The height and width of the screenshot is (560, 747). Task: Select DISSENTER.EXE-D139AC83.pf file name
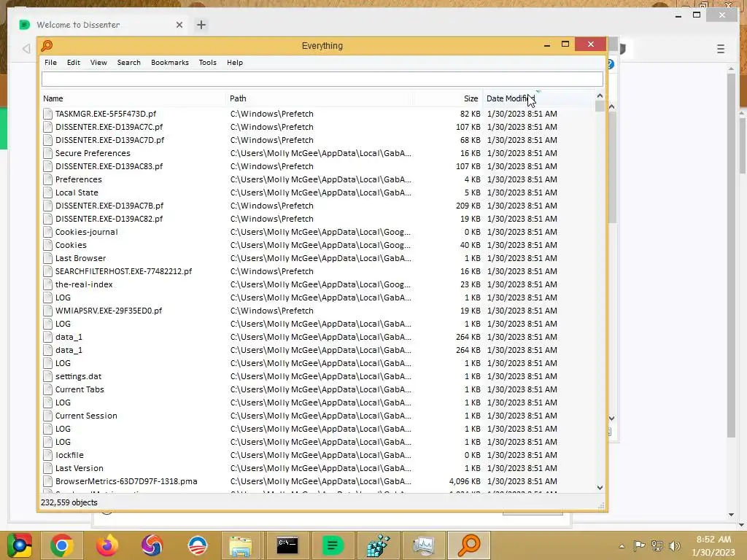pos(109,166)
